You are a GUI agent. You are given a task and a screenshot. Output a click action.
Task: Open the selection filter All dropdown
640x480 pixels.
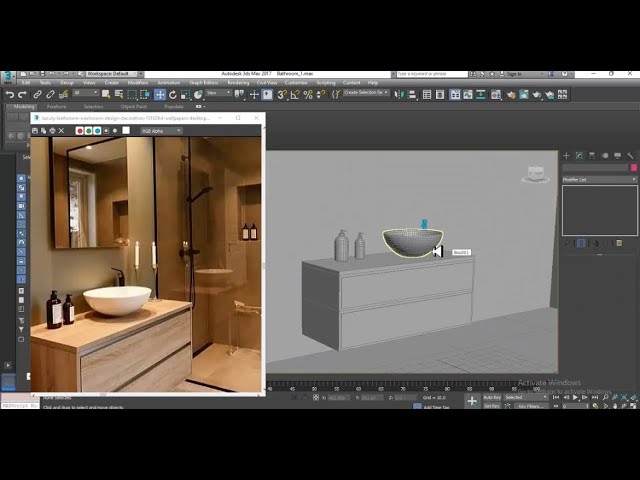tap(85, 93)
